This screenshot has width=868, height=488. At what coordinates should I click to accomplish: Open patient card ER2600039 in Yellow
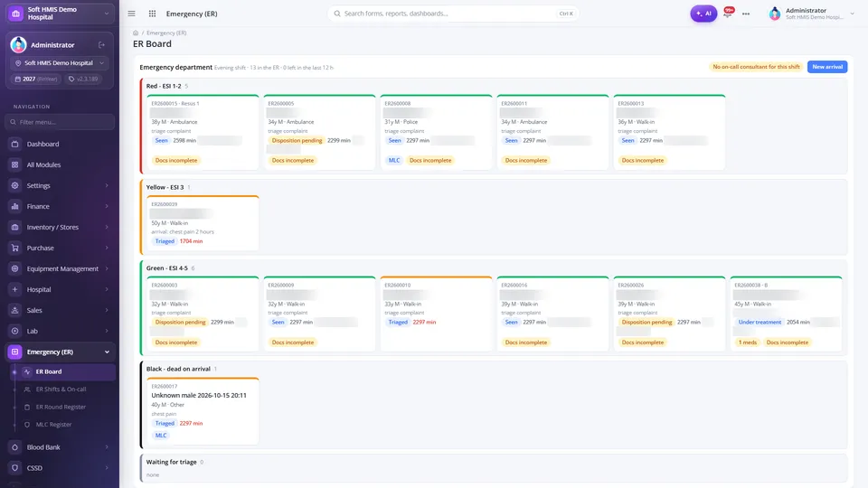click(203, 223)
